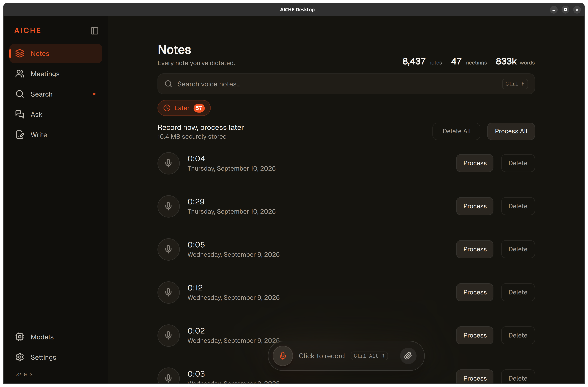Click the orange dot beside Search
This screenshot has height=387, width=588.
[x=94, y=94]
